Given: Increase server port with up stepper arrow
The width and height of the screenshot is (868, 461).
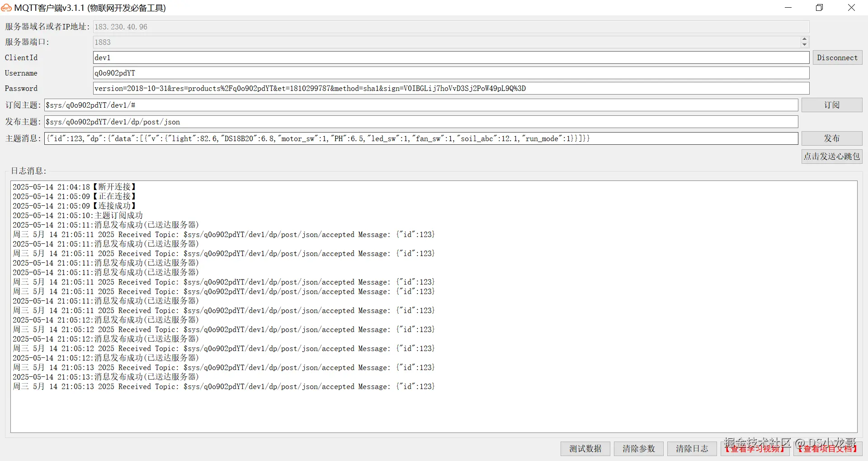Looking at the screenshot, I should 804,39.
